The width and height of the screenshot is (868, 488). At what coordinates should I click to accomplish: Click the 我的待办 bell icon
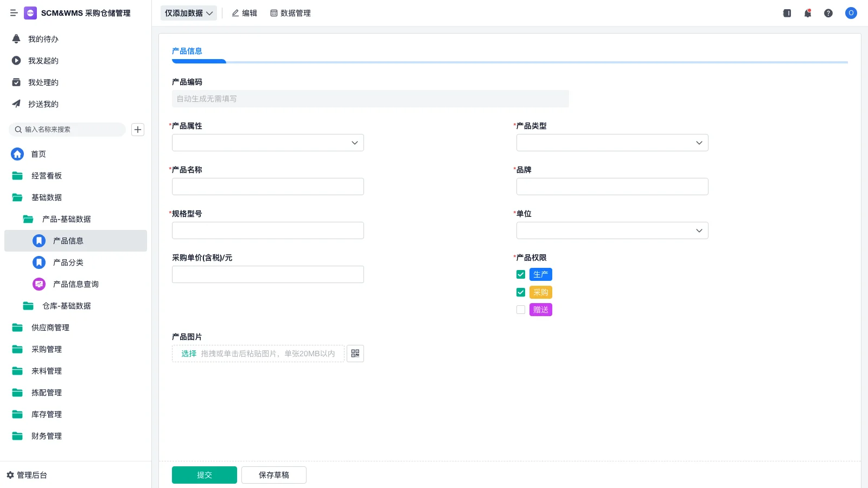(16, 39)
